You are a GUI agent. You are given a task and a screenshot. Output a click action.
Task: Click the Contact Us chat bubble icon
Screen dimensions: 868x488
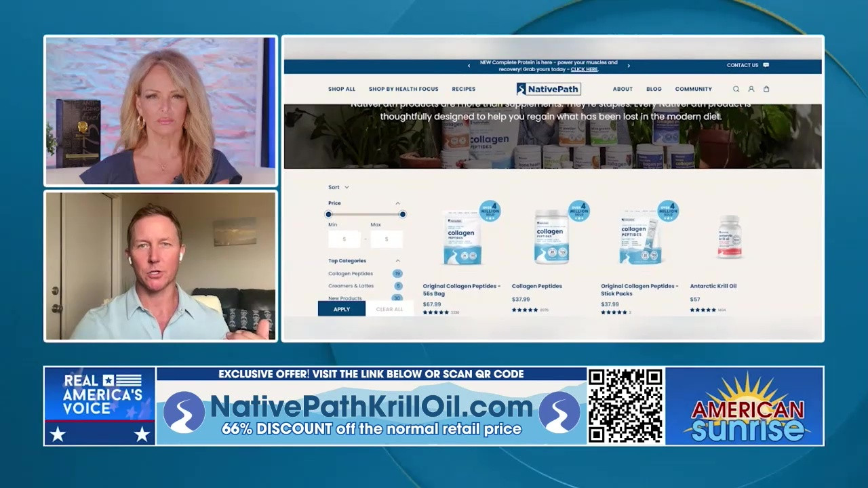click(766, 65)
